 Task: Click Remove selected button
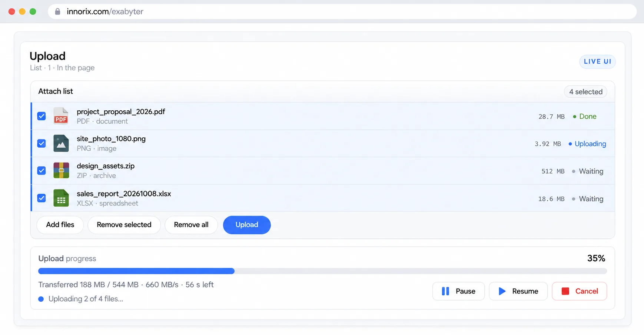pyautogui.click(x=124, y=225)
